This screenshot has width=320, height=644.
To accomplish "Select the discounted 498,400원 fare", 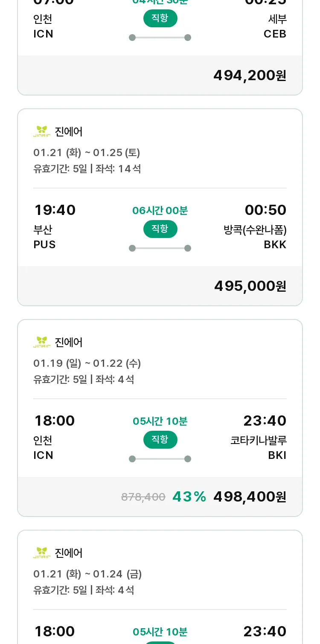I will (x=250, y=497).
